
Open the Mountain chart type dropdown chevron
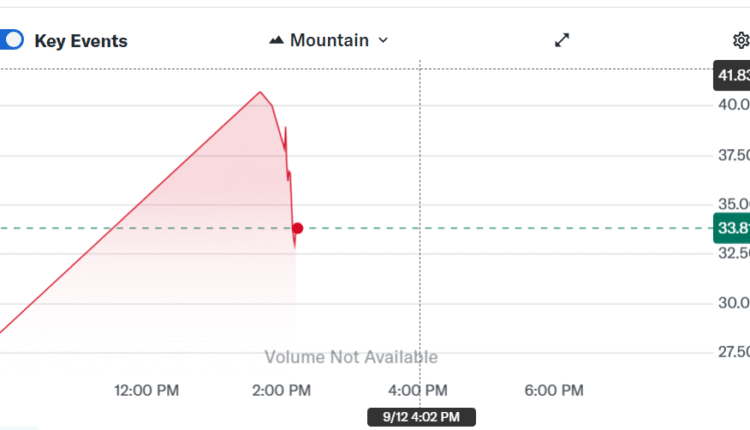(383, 41)
